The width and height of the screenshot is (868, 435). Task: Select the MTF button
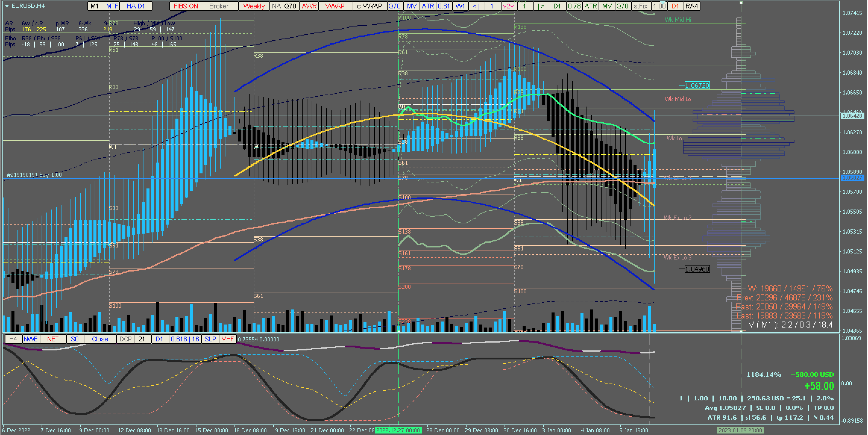tap(112, 6)
